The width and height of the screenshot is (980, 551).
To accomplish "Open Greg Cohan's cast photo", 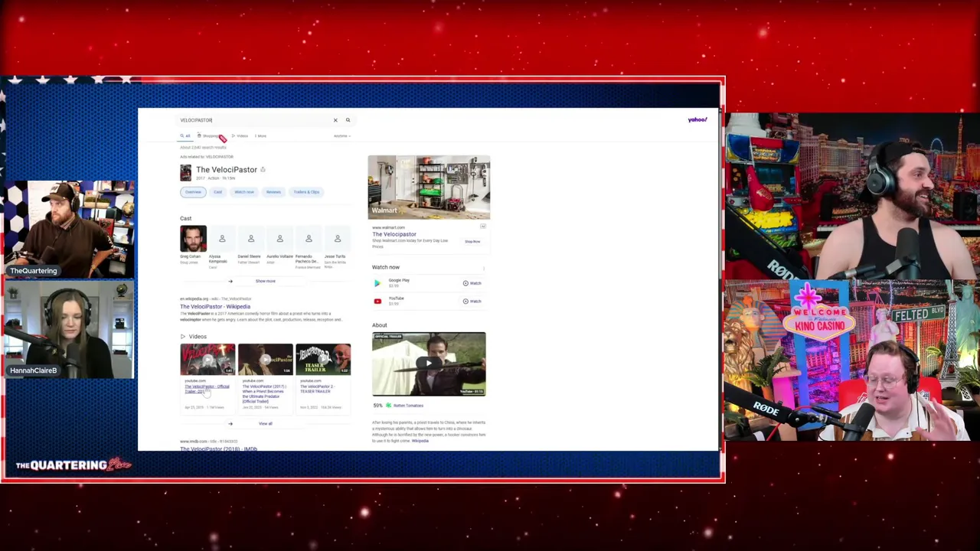I will pos(193,239).
